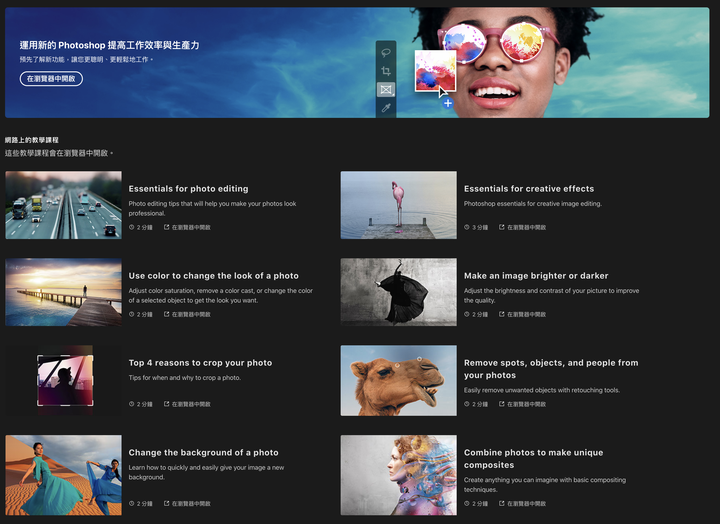Click the lasso tool icon in banner
Screen dimensions: 720x524
click(386, 52)
